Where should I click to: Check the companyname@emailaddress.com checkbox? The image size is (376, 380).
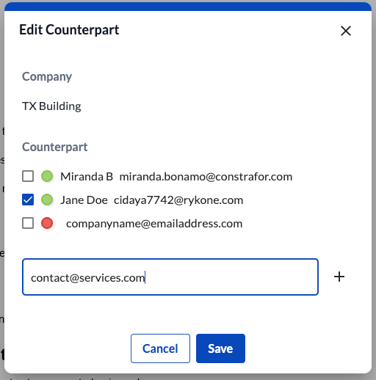click(x=28, y=223)
